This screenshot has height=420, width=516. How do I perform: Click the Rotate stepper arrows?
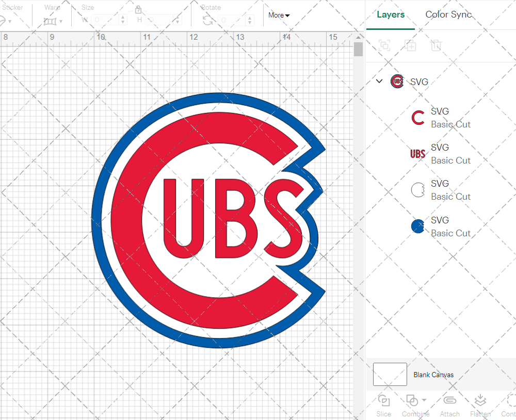click(250, 20)
